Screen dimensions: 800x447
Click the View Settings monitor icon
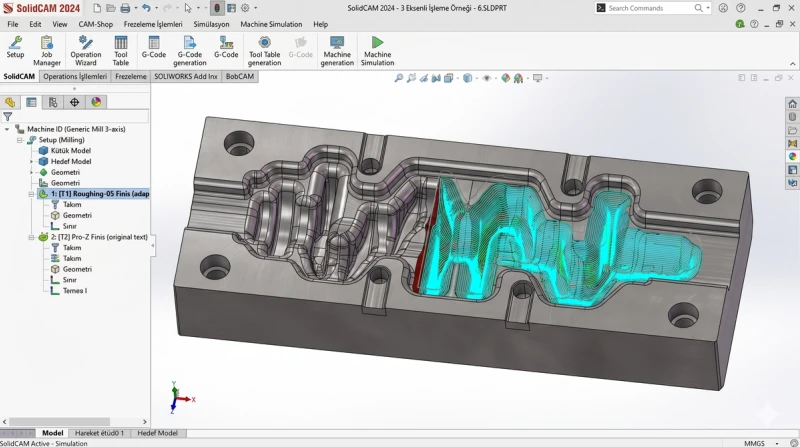click(x=538, y=78)
